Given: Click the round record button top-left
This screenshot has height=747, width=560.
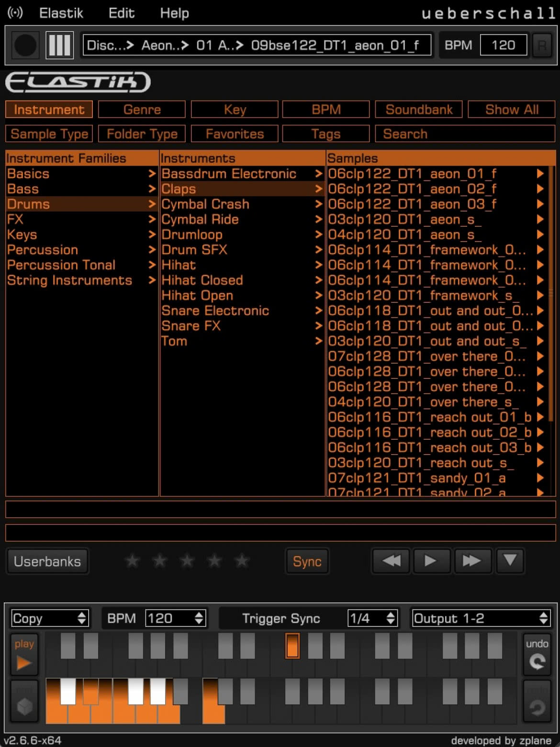Looking at the screenshot, I should coord(25,45).
